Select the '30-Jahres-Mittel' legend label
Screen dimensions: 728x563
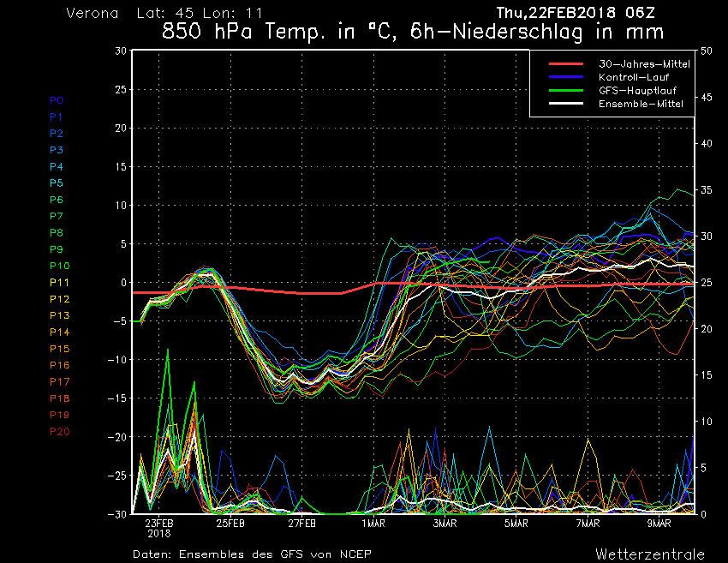point(644,64)
